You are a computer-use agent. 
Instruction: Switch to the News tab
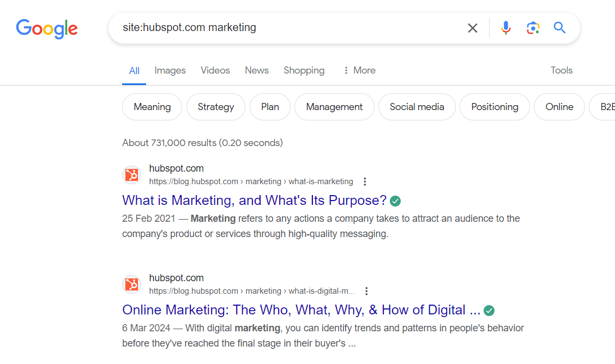pos(256,70)
